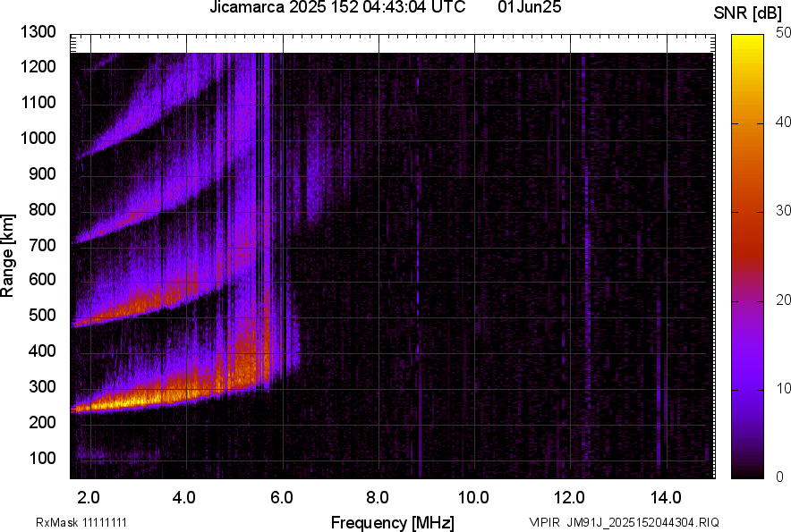Click the date label '01Jun25'
This screenshot has width=791, height=532.
[529, 7]
